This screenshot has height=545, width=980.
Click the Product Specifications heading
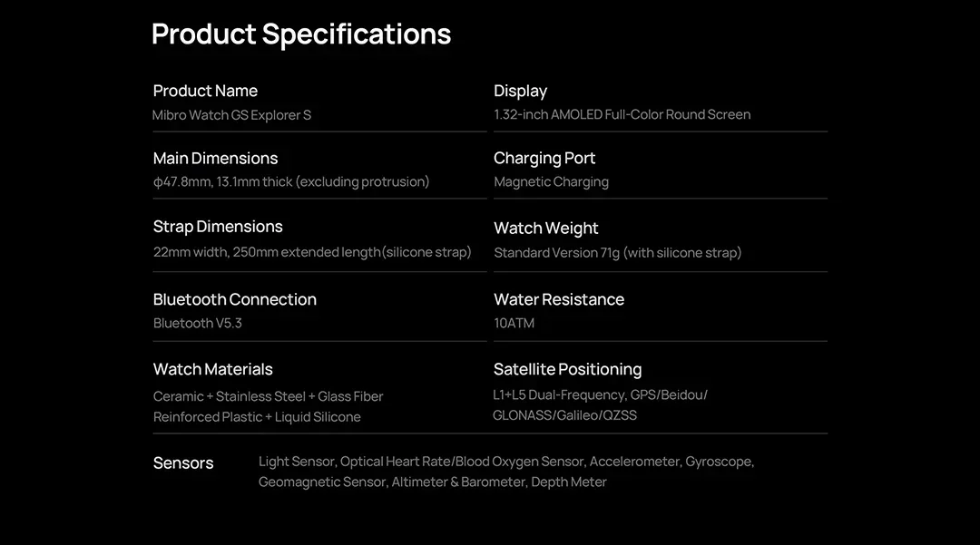(300, 34)
